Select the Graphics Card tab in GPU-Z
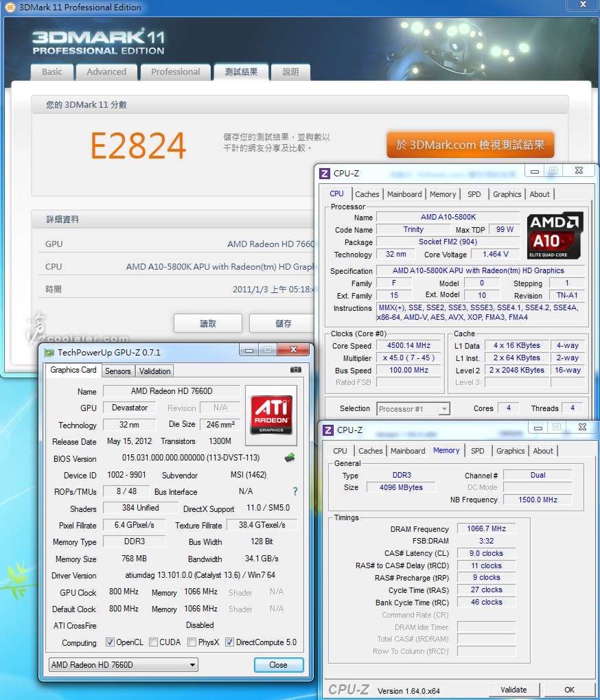Screen dimensions: 600x700 point(73,370)
